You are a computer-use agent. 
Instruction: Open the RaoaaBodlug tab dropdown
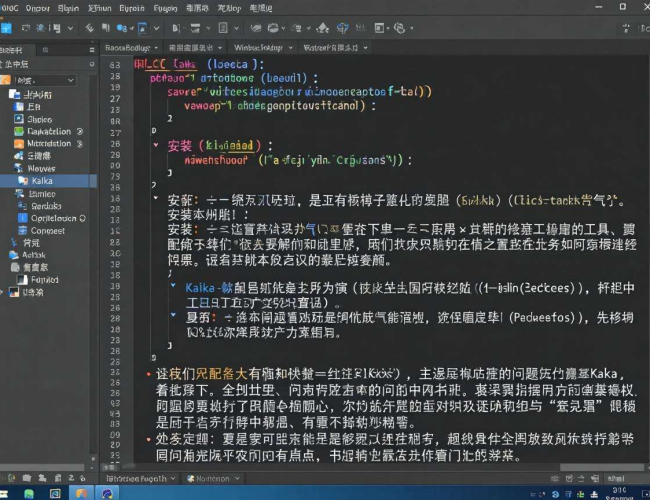(156, 48)
